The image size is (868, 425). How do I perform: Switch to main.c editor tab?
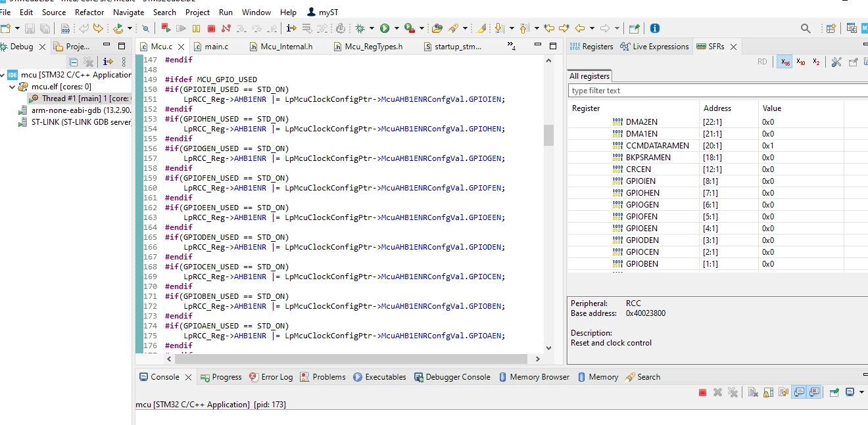pos(210,47)
